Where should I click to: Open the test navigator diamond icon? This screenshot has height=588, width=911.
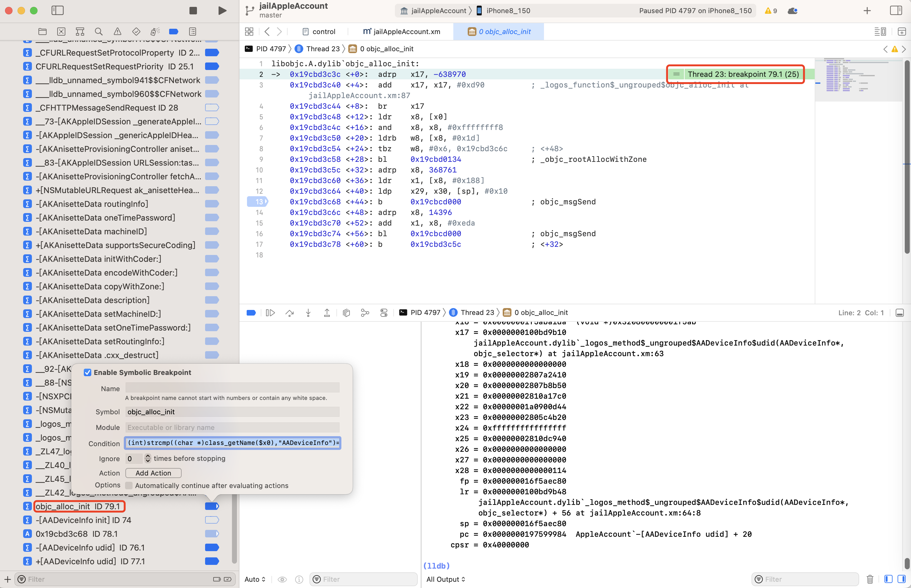point(136,32)
